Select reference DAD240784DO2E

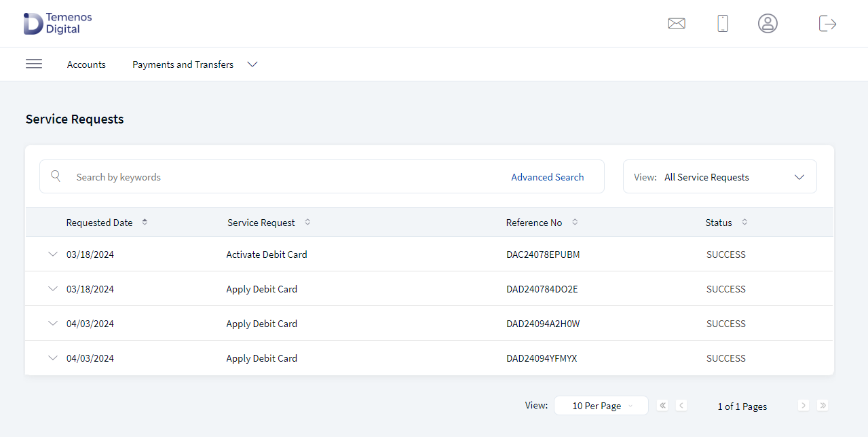tap(542, 289)
